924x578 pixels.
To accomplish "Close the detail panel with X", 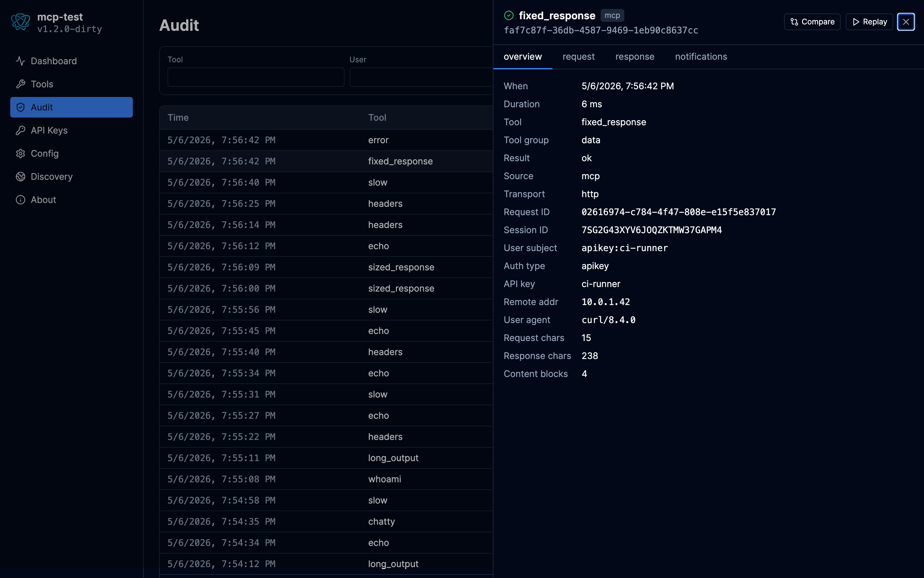I will coord(906,22).
